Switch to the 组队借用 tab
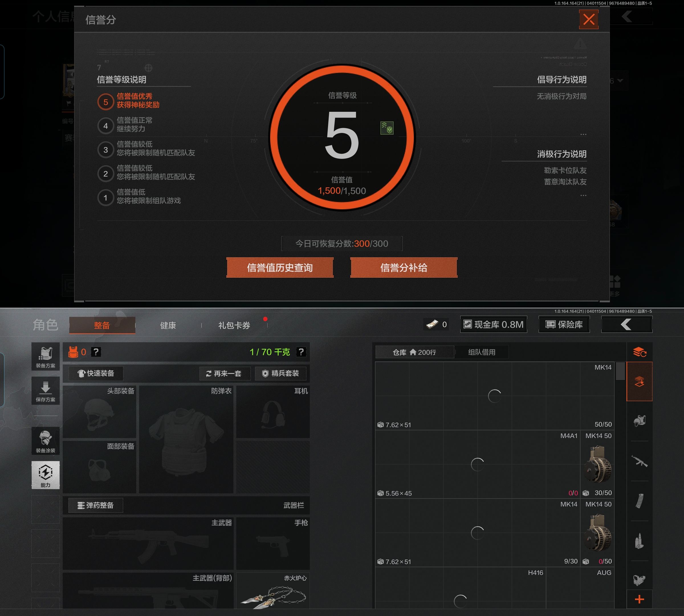684x616 pixels. click(x=481, y=352)
